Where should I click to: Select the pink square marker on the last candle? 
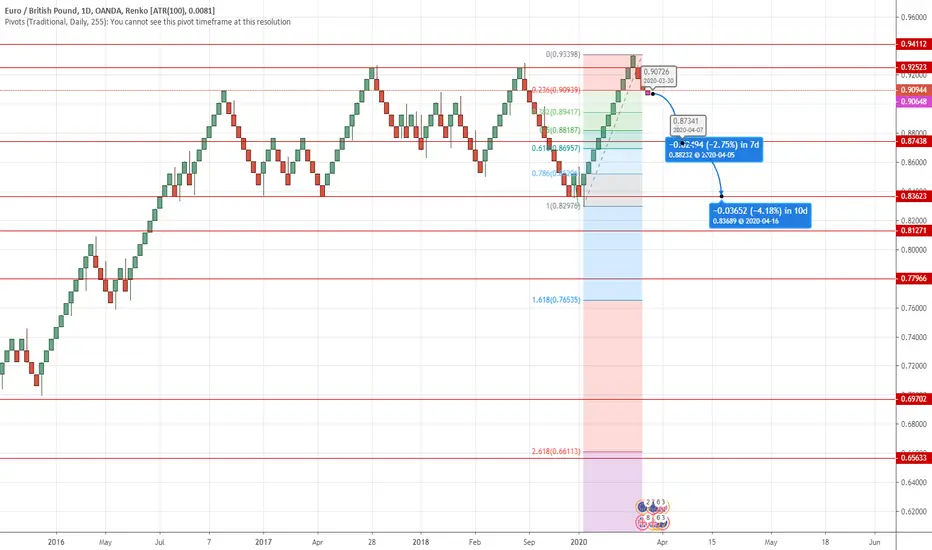[x=648, y=93]
